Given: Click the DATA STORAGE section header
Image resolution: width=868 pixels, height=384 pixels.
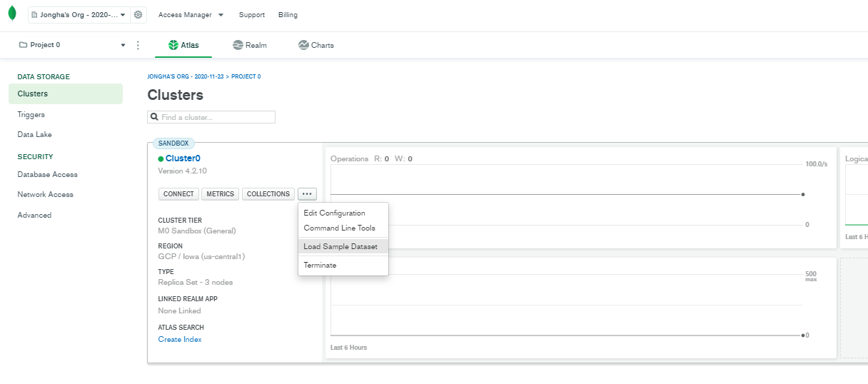Looking at the screenshot, I should point(44,76).
